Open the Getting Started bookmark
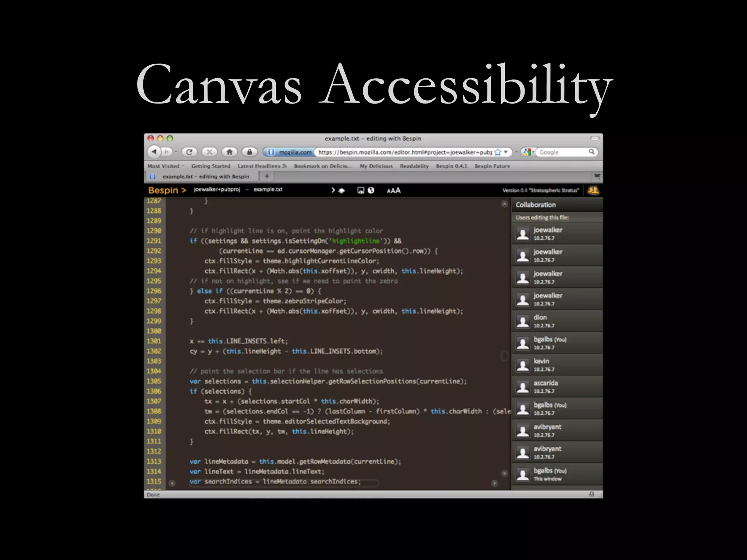Image resolution: width=747 pixels, height=560 pixels. point(211,166)
